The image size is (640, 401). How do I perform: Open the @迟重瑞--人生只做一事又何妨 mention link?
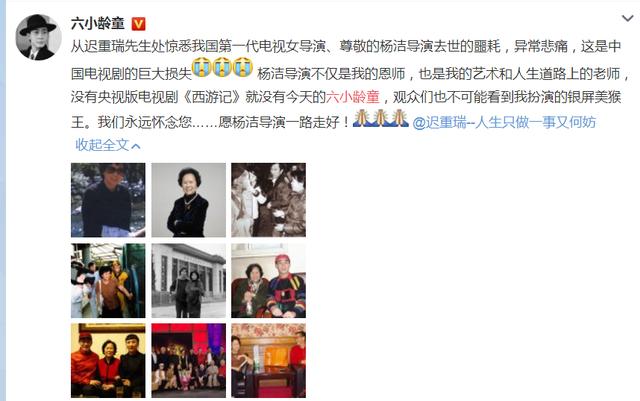pos(504,122)
